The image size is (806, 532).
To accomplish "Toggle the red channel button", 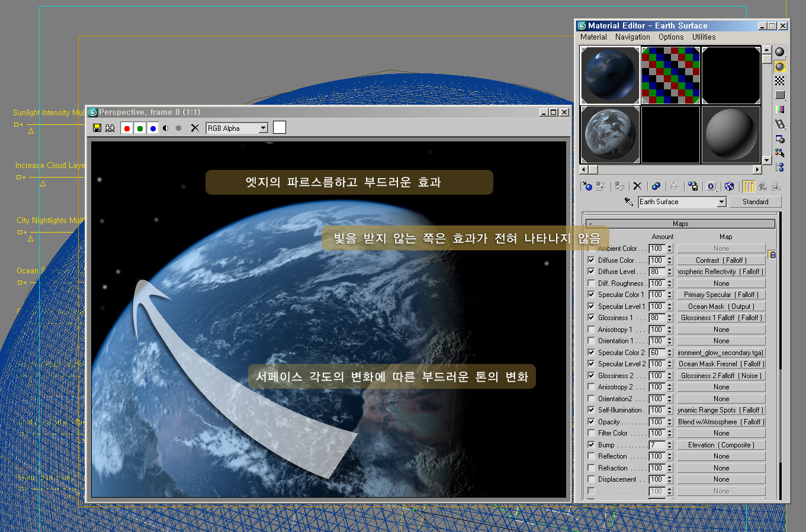I will coord(127,128).
